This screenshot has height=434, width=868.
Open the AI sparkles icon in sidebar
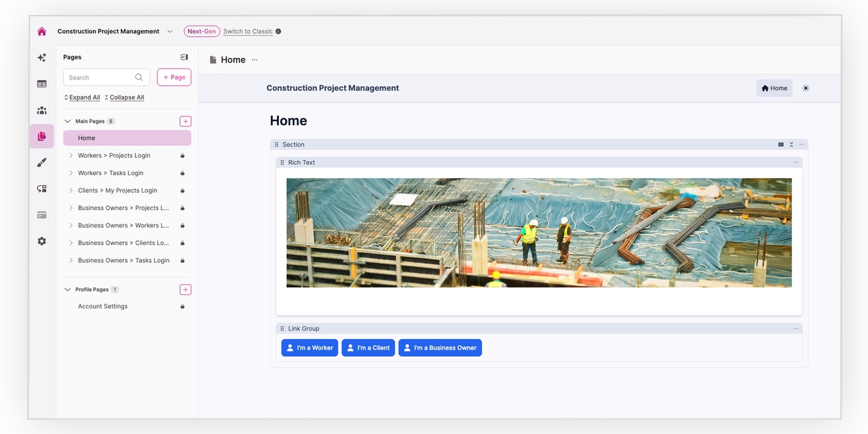41,58
